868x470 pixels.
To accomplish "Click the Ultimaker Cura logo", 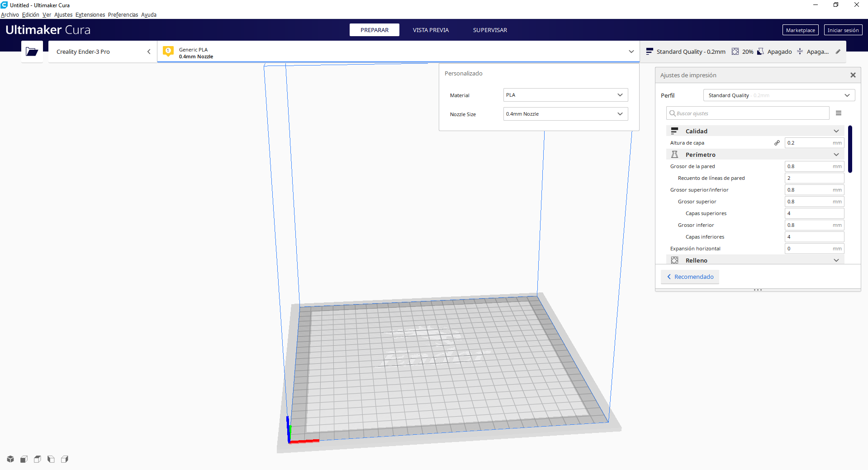I will click(48, 30).
